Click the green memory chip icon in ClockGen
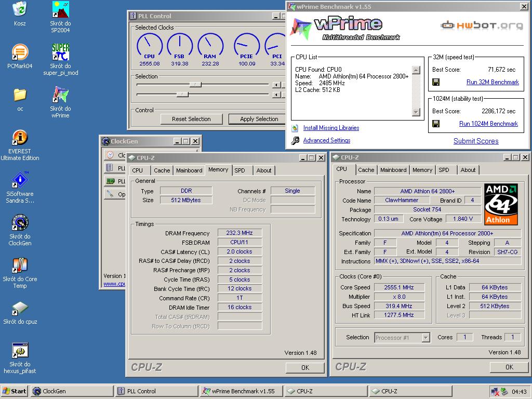This screenshot has width=532, height=399. [x=110, y=181]
